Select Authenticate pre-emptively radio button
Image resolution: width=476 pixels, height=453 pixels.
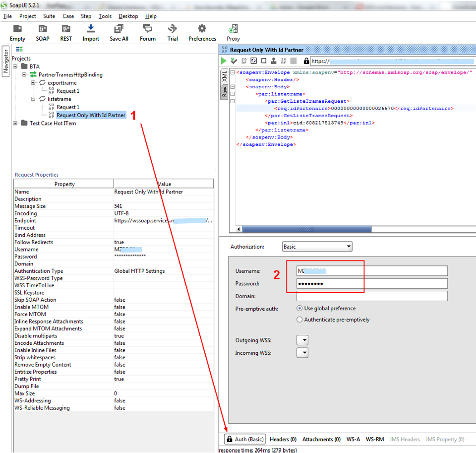[299, 320]
